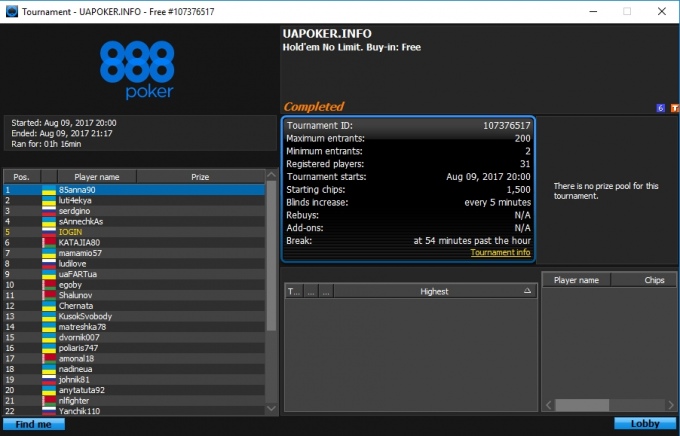Select player Shalunov
Screen dimensions: 680x436
coord(134,295)
